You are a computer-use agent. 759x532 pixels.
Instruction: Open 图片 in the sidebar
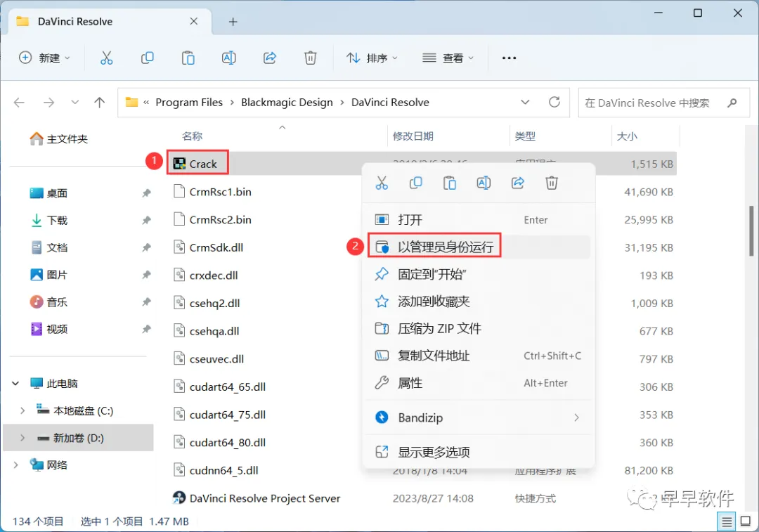click(48, 275)
